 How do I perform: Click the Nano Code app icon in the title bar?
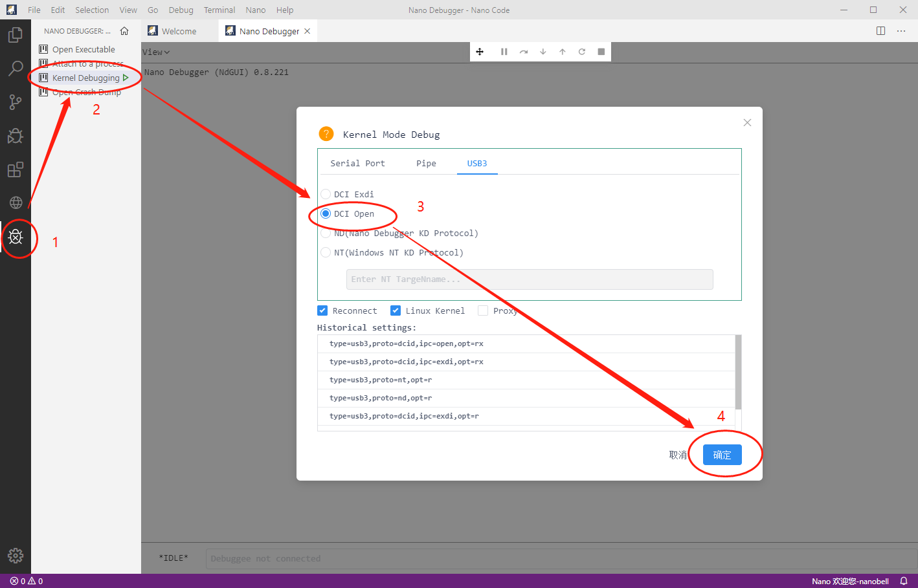coord(11,10)
